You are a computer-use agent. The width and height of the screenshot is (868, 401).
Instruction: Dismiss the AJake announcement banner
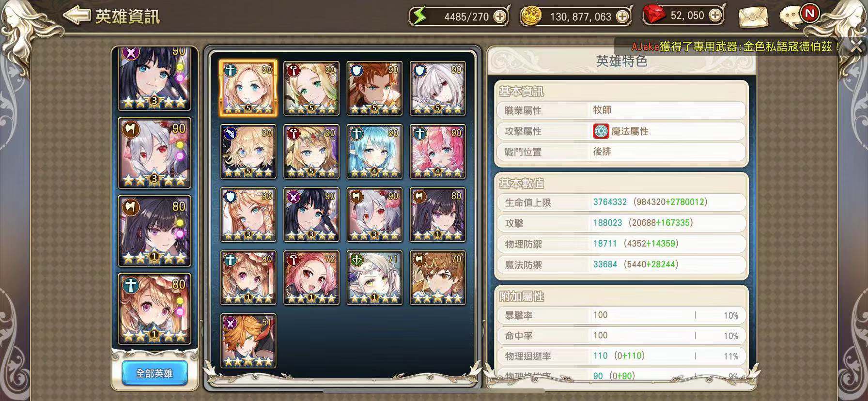tap(856, 46)
